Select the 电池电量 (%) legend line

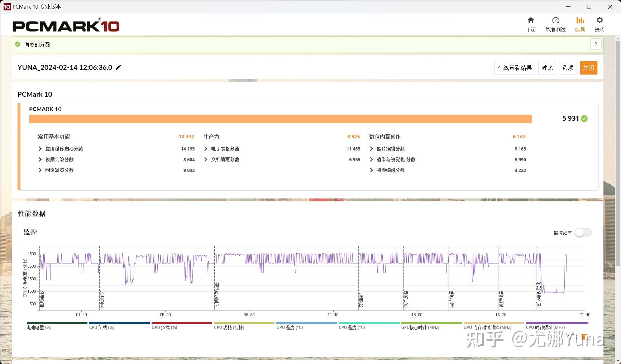pyautogui.click(x=57, y=325)
